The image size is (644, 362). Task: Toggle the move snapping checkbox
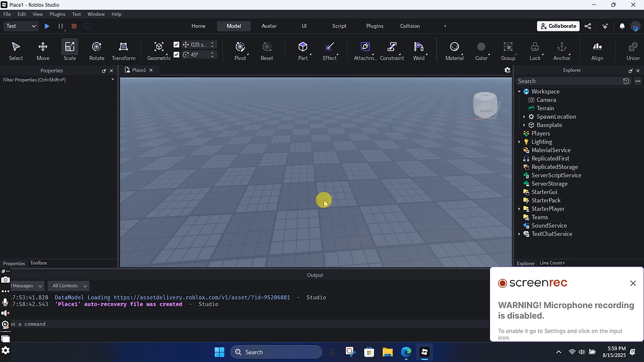click(176, 45)
